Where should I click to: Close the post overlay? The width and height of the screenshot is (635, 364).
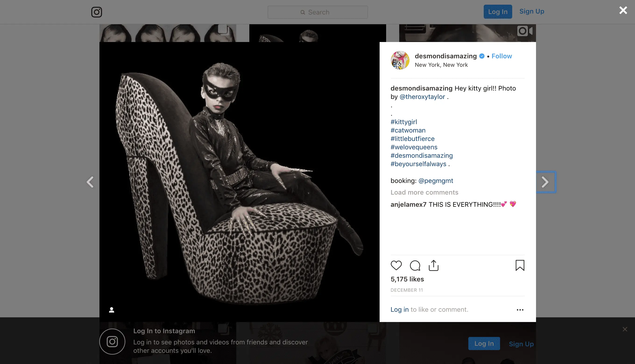coord(623,10)
